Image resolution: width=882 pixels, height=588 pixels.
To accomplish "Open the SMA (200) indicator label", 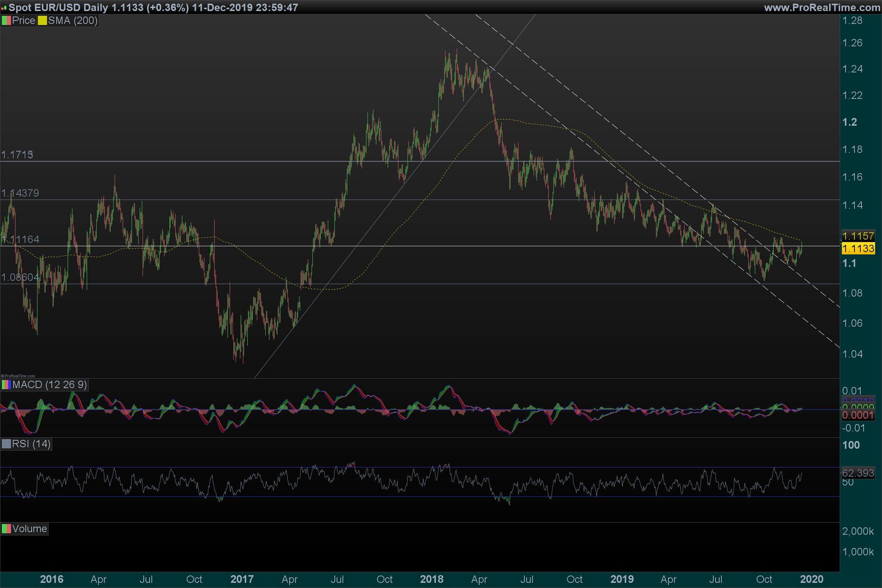I will pos(73,21).
